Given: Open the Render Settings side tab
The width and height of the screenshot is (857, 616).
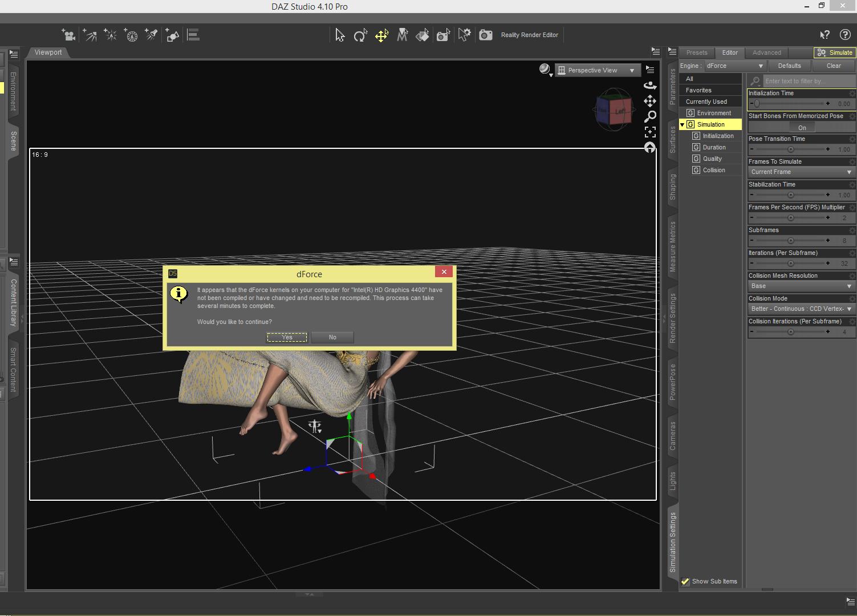Looking at the screenshot, I should [x=673, y=318].
